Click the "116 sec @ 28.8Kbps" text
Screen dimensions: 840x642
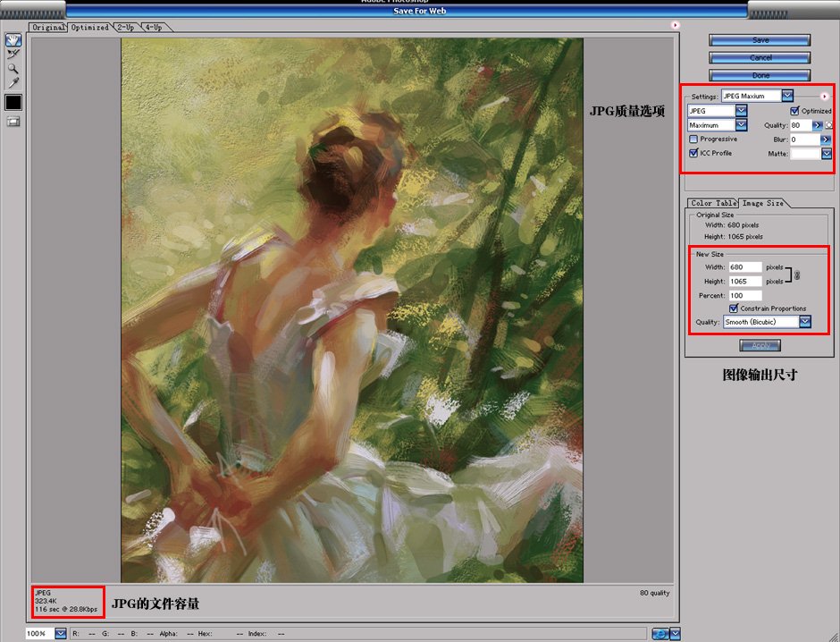click(x=66, y=609)
